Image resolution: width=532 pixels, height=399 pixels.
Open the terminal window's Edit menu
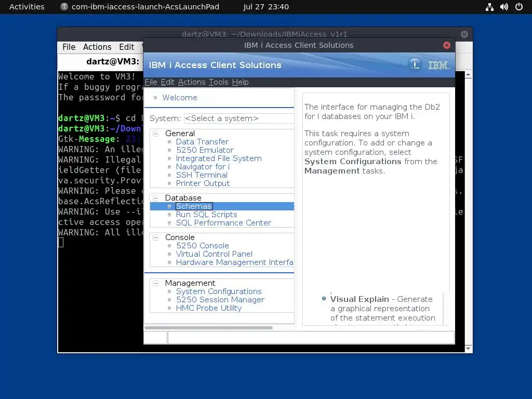127,47
